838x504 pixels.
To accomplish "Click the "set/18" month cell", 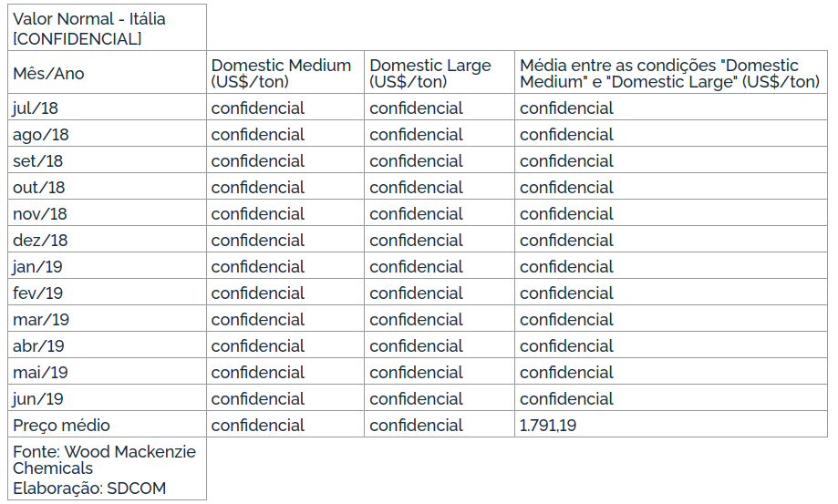I will (x=38, y=161).
